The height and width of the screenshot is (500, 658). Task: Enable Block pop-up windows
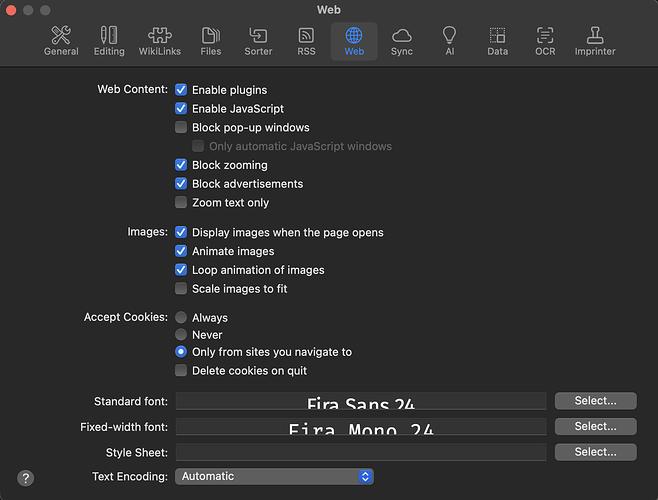click(x=181, y=127)
